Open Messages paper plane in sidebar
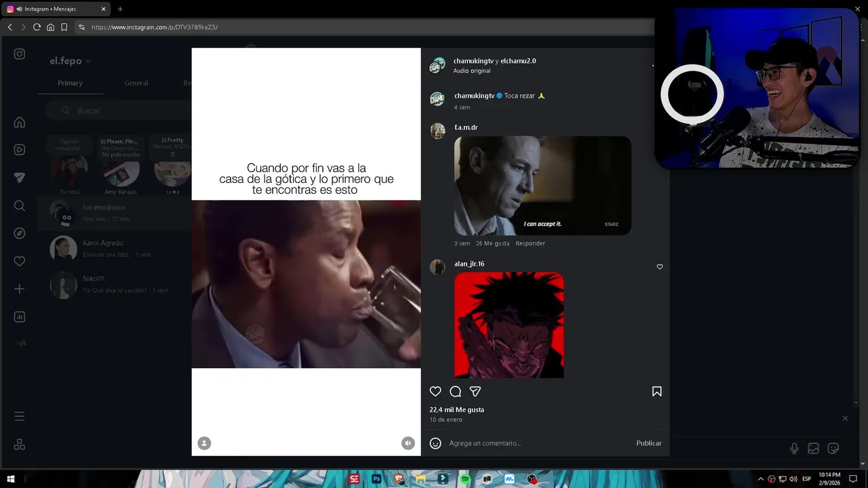The height and width of the screenshot is (488, 868). click(20, 178)
